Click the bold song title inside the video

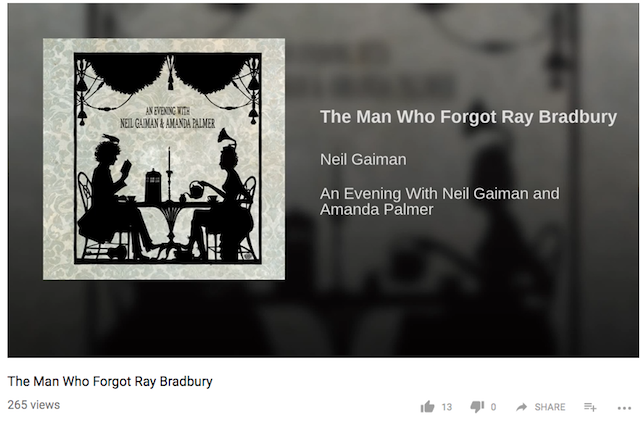click(468, 116)
